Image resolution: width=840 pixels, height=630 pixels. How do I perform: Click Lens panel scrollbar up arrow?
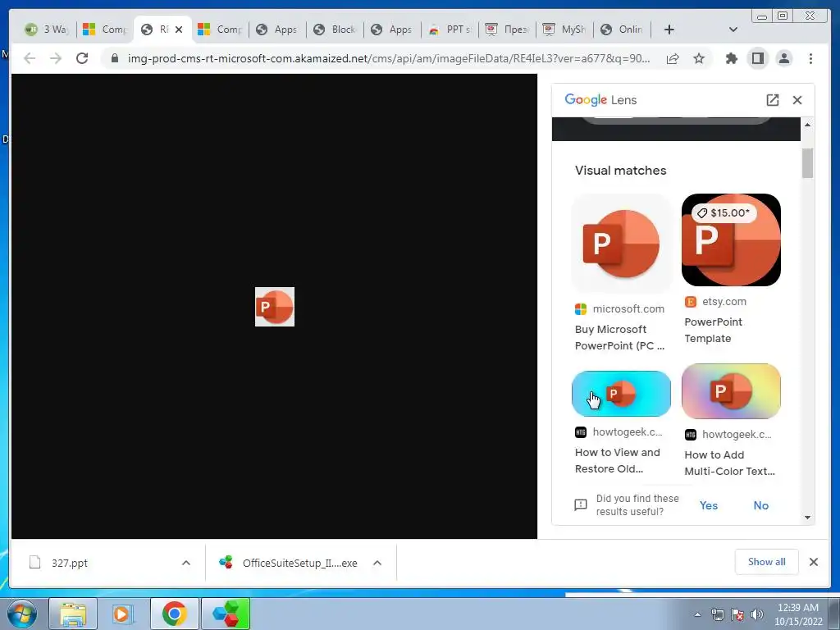[807, 125]
